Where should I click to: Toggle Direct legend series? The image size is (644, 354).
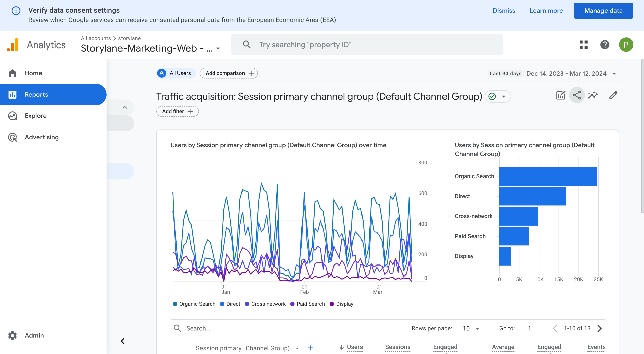[x=230, y=304]
